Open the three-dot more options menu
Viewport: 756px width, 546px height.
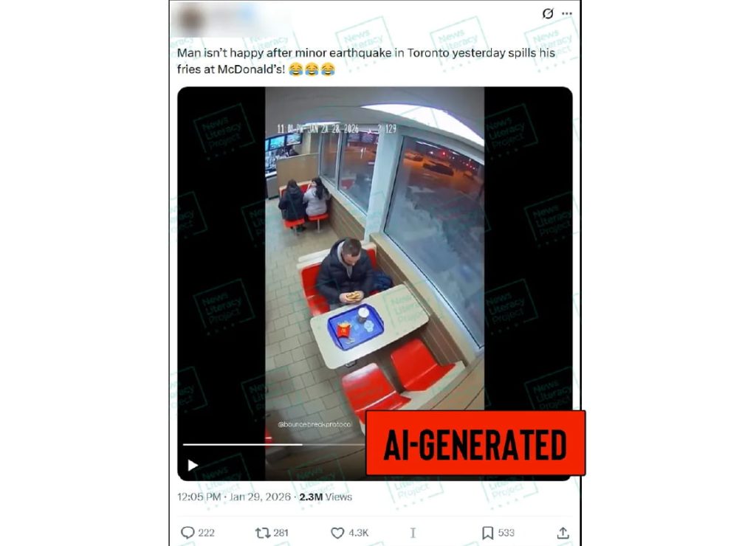(567, 13)
